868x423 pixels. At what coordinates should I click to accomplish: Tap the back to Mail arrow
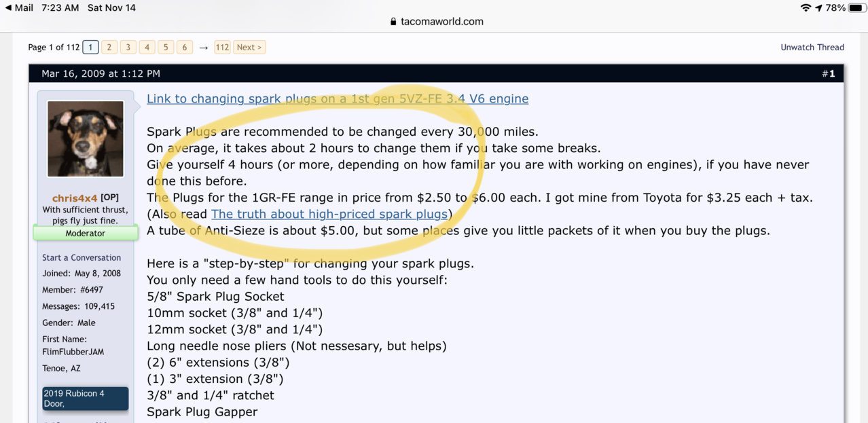pyautogui.click(x=8, y=8)
